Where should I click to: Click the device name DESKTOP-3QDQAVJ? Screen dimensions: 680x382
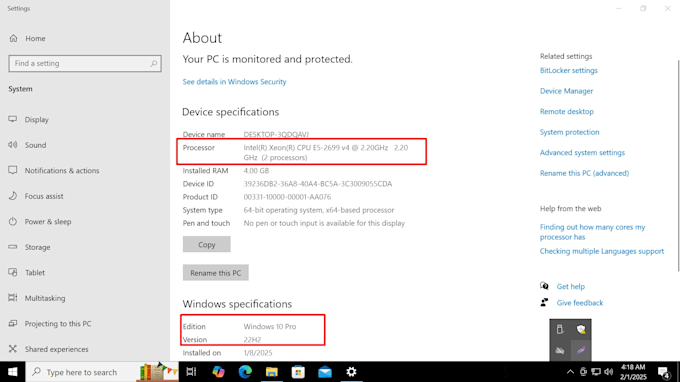pyautogui.click(x=276, y=134)
